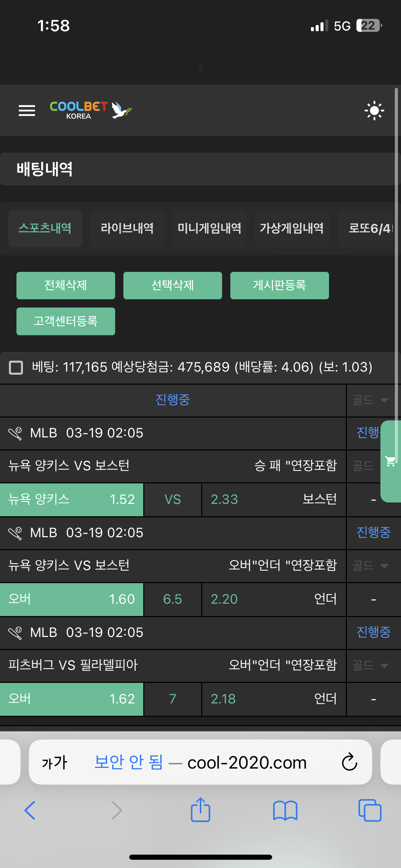Expand the top 골드 dropdown

(x=370, y=400)
